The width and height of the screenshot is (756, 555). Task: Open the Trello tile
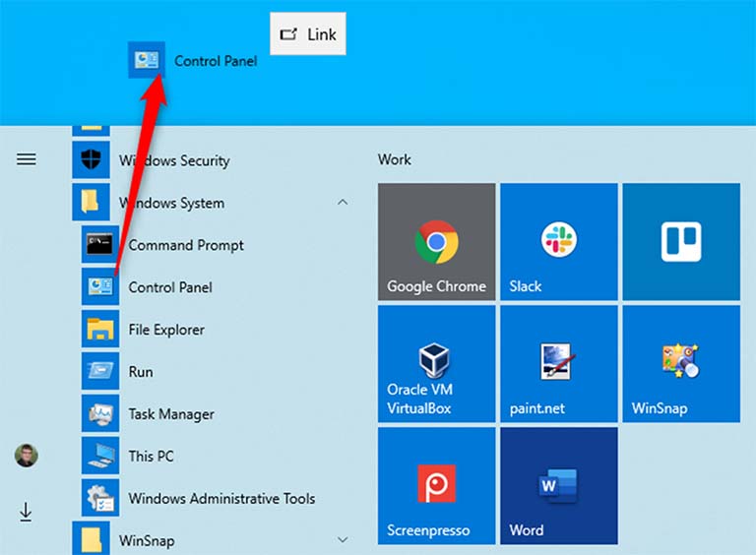pos(681,242)
